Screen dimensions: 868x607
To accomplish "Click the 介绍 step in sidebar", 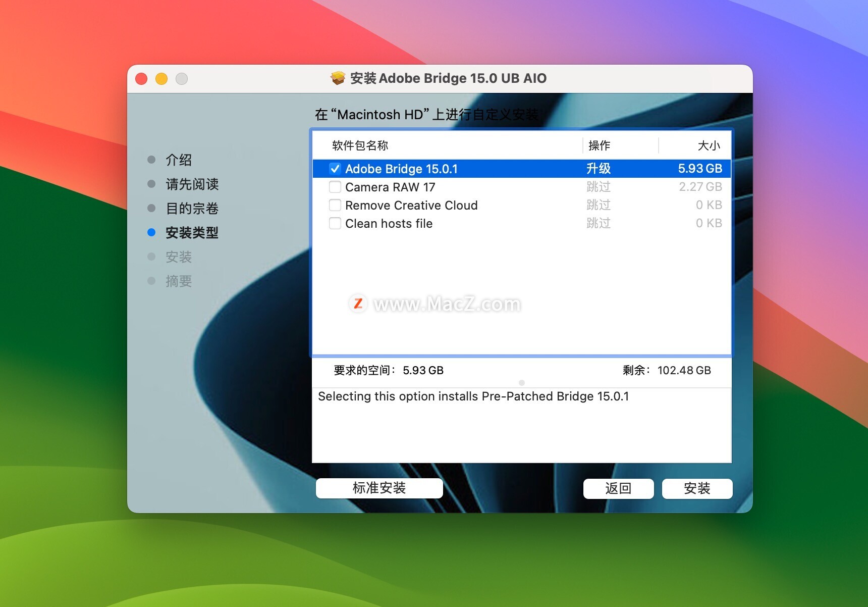I will point(179,160).
